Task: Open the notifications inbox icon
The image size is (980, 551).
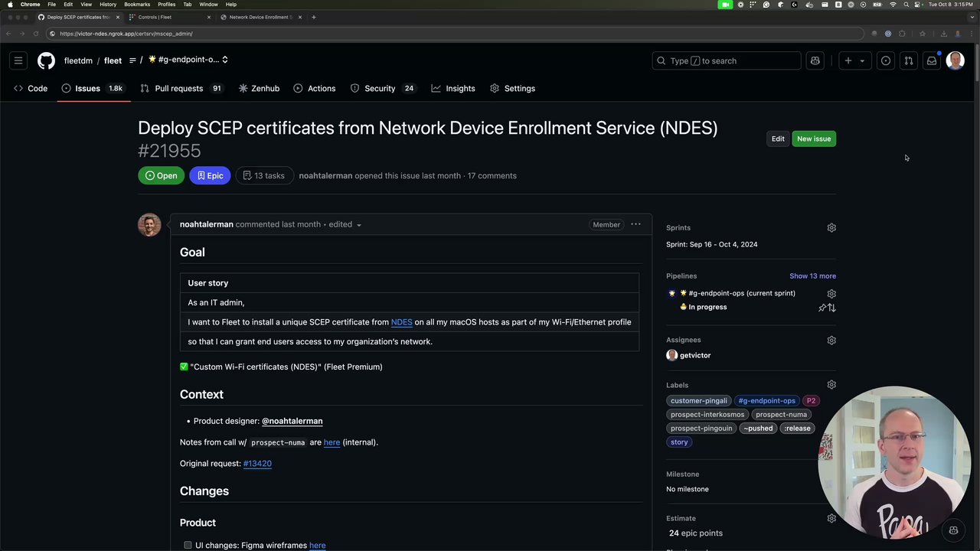Action: pyautogui.click(x=931, y=60)
